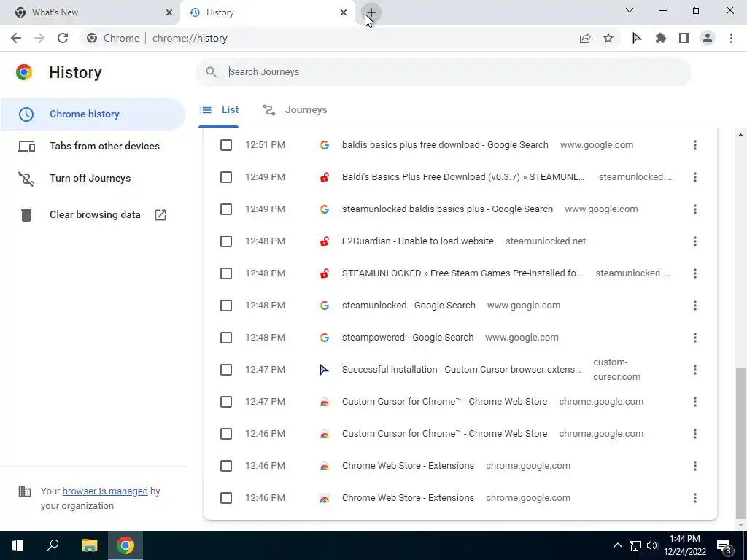Viewport: 747px width, 560px height.
Task: Click the scrollbar up arrow
Action: [x=740, y=135]
